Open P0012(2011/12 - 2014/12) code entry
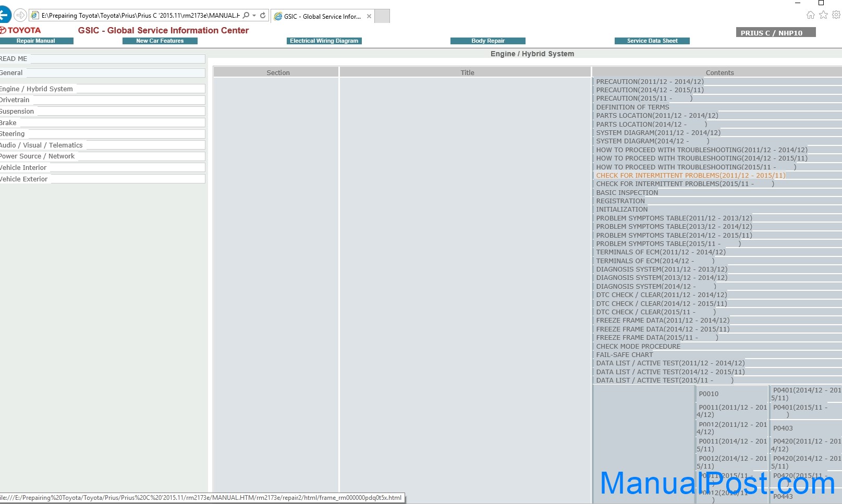 (x=732, y=428)
